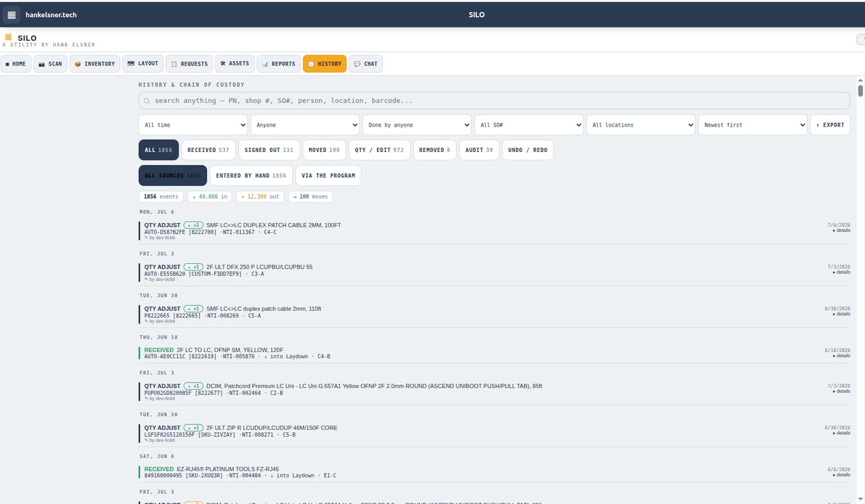Click the +1 badge on 2F ULT ZIP R row

[193, 427]
